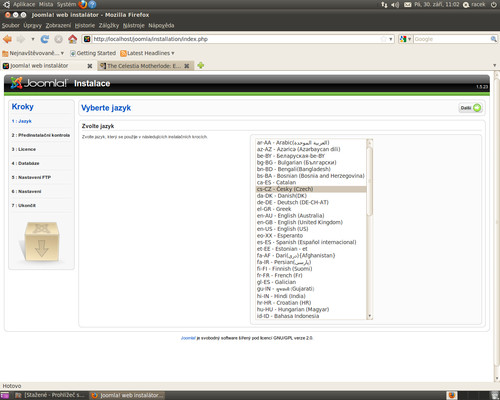This screenshot has width=500, height=400.
Task: Open help icon in top panel
Action: pyautogui.click(x=92, y=4)
